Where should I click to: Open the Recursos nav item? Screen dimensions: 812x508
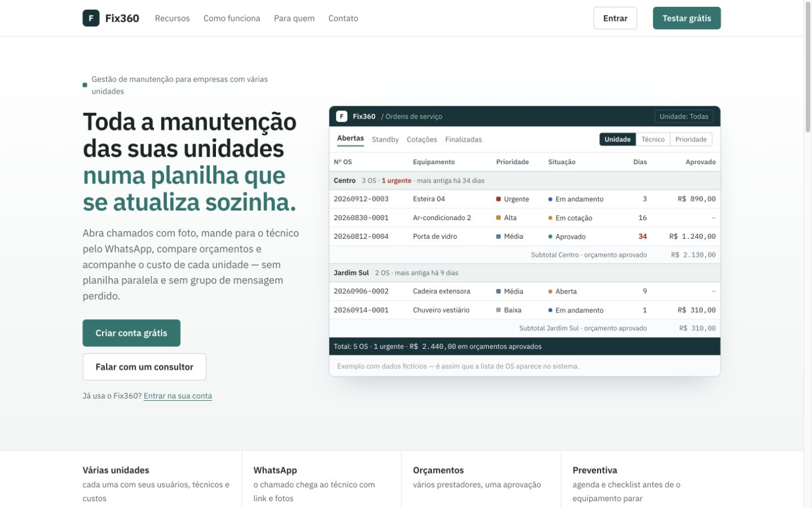(x=172, y=18)
